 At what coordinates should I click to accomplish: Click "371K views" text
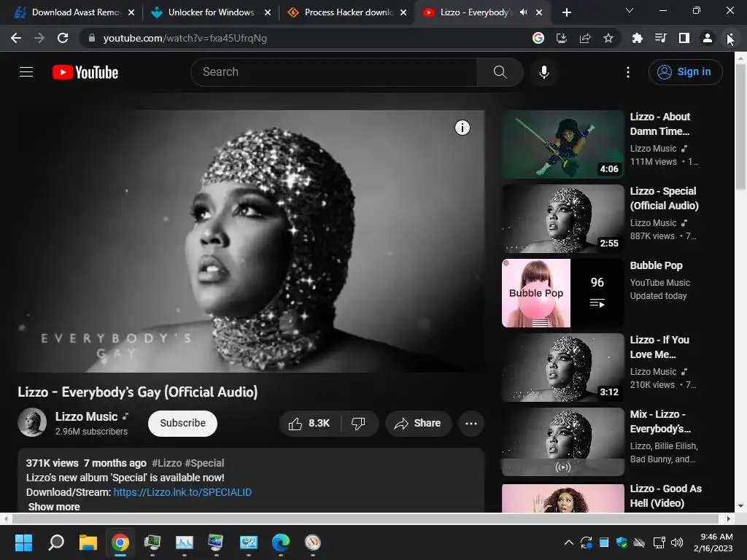52,463
